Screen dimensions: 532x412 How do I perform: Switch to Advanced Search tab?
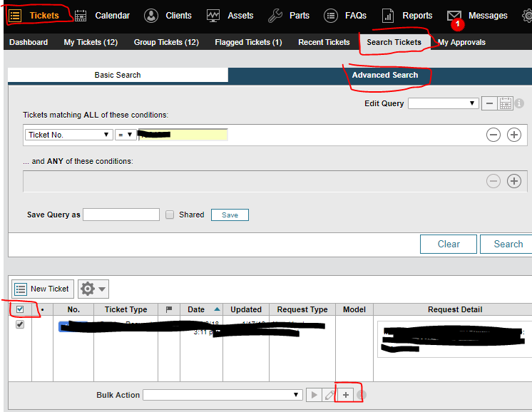pyautogui.click(x=385, y=76)
